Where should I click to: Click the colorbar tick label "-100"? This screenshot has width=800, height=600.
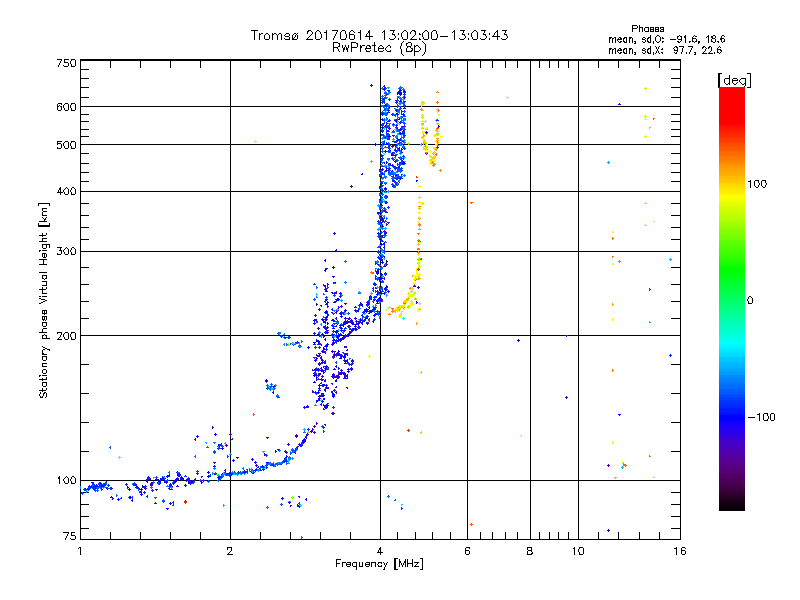pos(761,417)
